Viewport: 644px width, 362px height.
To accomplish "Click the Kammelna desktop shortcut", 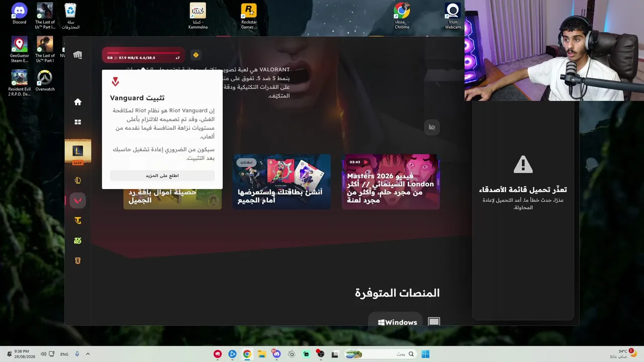I will pyautogui.click(x=198, y=17).
